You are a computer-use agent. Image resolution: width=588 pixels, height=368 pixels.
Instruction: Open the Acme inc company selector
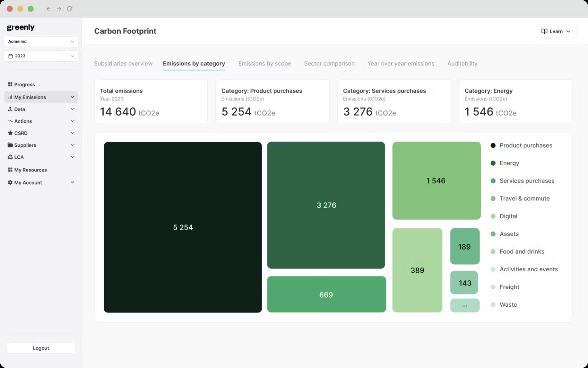(41, 41)
